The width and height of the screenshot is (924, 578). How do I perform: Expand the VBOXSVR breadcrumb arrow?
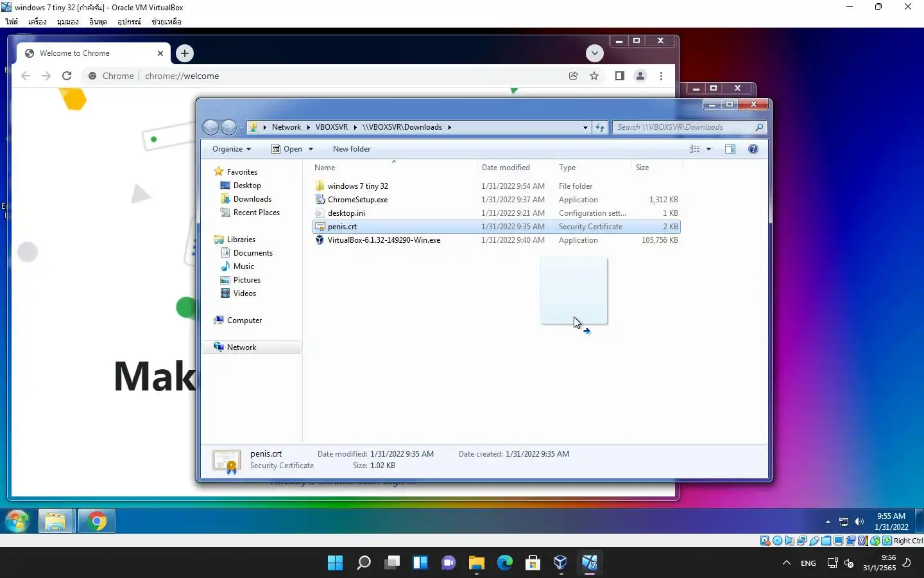[355, 127]
